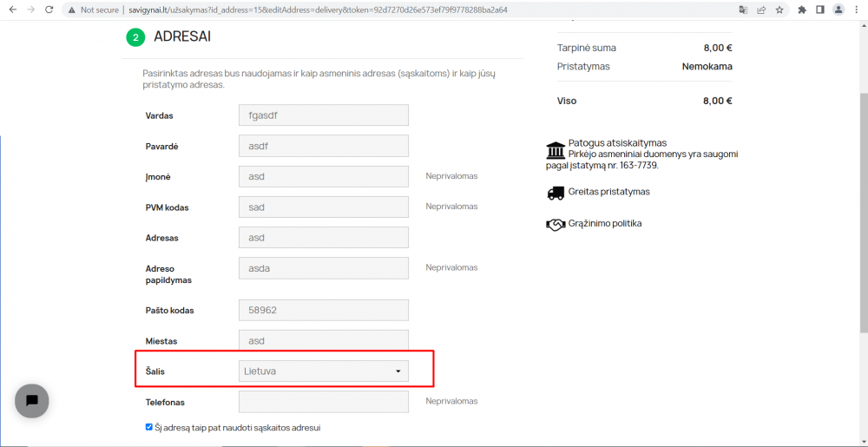Click the Miestas city field
868x447 pixels.
324,341
